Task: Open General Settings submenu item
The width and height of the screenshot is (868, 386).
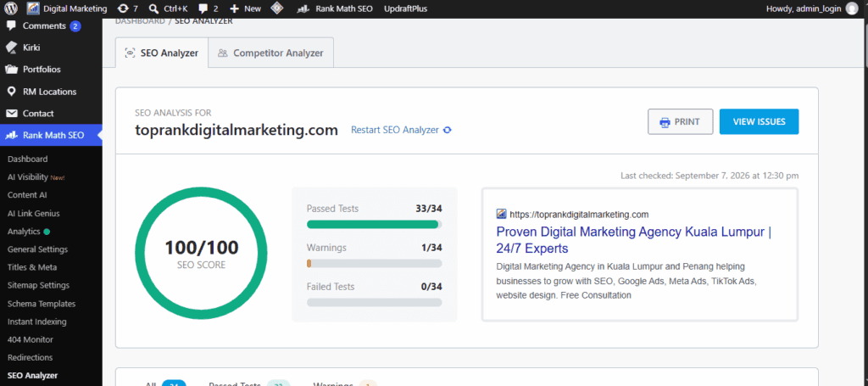Action: pos(37,249)
